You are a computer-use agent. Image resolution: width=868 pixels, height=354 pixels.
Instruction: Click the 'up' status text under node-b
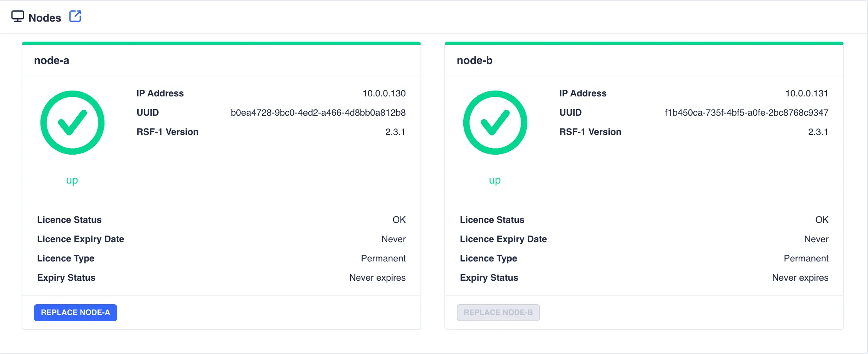(495, 180)
